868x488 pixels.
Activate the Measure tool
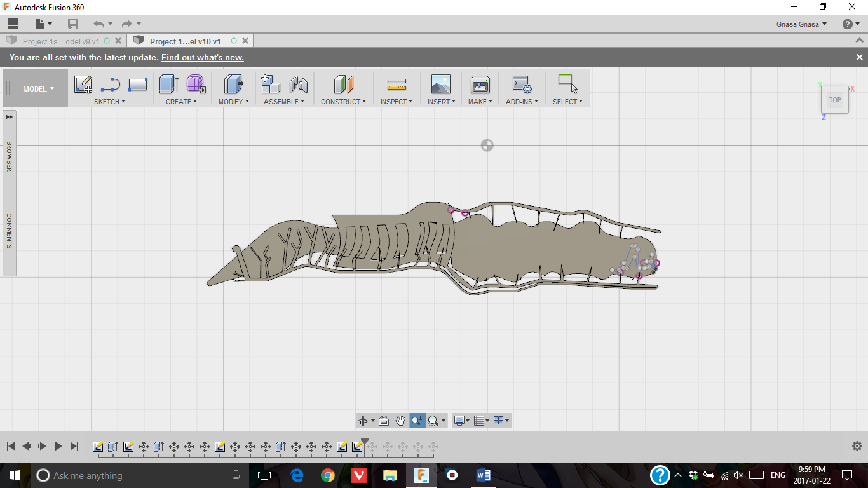397,85
